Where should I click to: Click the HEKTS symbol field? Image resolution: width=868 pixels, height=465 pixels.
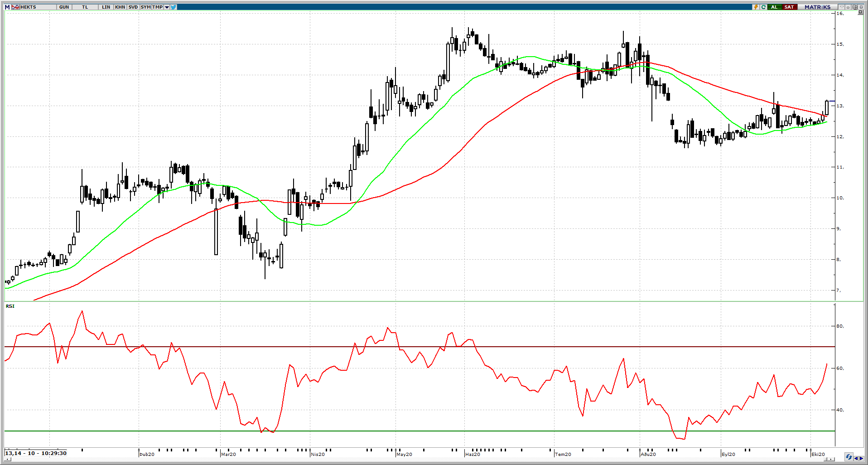pyautogui.click(x=38, y=7)
